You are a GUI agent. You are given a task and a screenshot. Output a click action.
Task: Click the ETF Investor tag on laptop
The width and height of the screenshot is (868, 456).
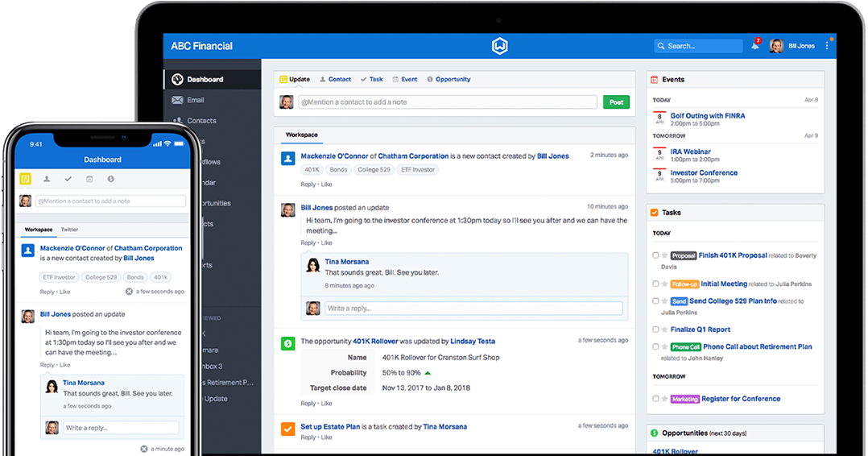(418, 169)
